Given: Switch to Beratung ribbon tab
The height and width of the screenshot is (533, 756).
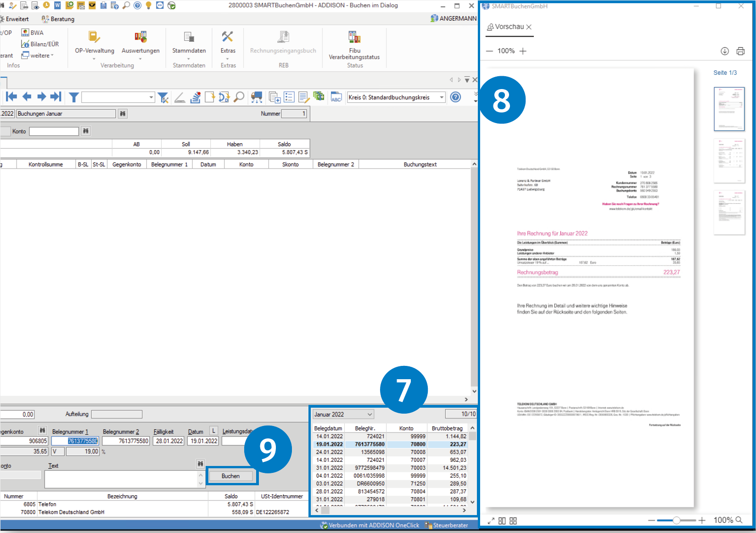Looking at the screenshot, I should 58,19.
